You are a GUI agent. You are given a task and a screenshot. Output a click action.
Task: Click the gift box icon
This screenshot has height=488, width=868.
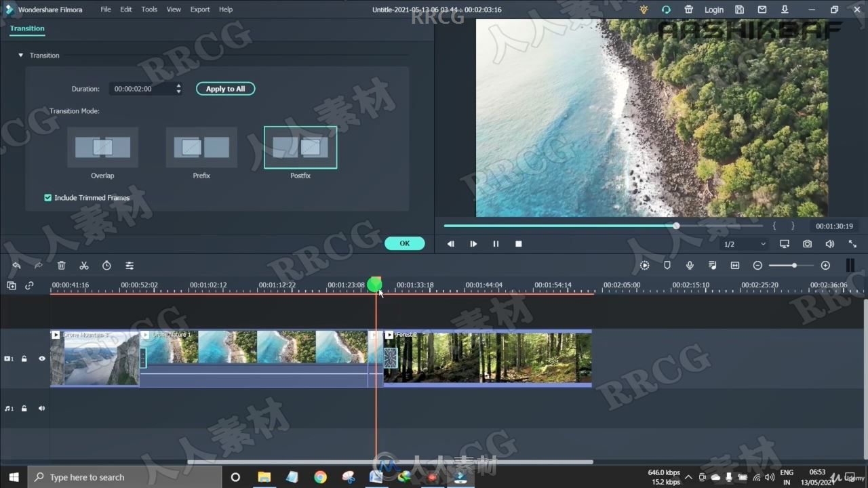pyautogui.click(x=689, y=9)
